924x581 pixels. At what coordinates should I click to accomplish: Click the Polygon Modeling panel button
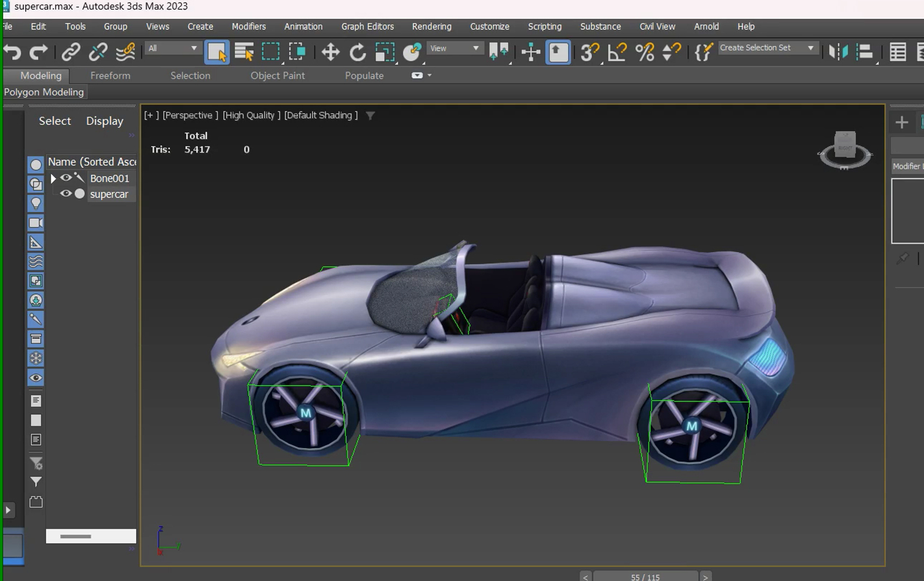(44, 92)
